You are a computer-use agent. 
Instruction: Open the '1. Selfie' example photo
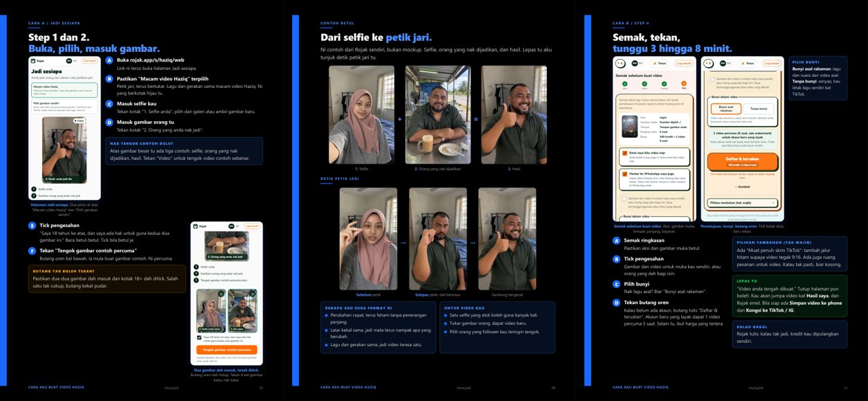point(361,114)
